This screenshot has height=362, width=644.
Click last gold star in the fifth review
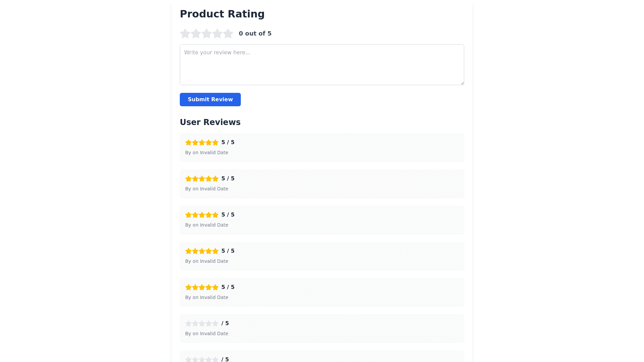tap(215, 287)
